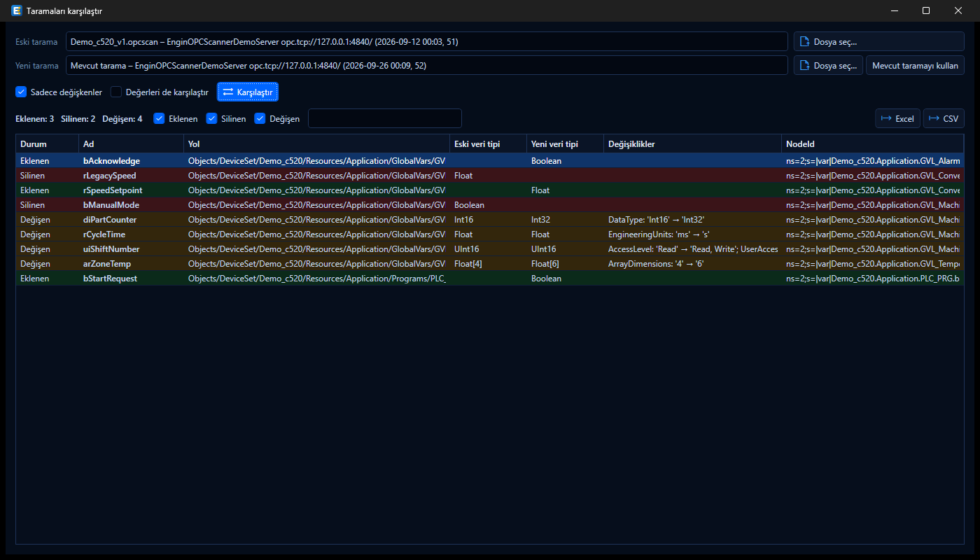Click the Karşılaştır compare button
The height and width of the screenshot is (560, 980).
[248, 92]
